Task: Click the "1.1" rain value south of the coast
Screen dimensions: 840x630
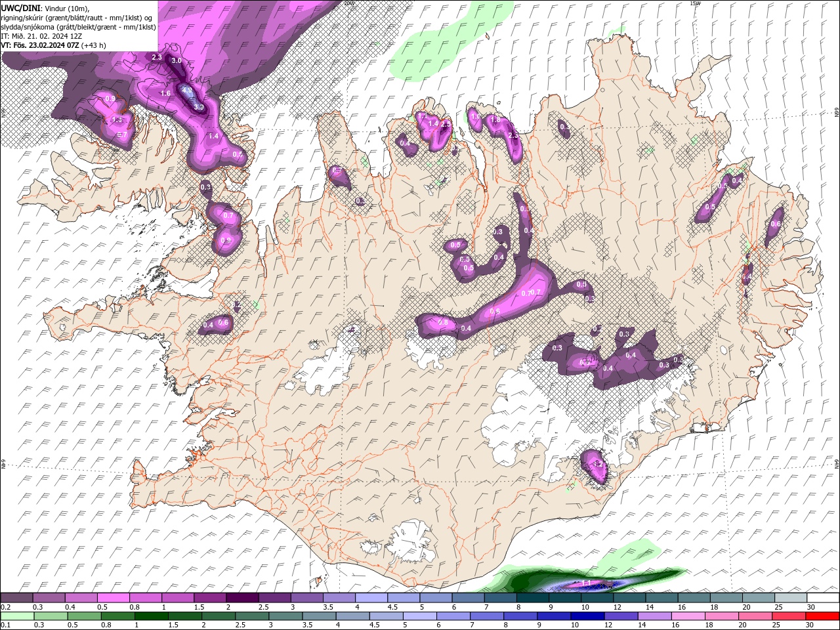Action: pos(586,583)
